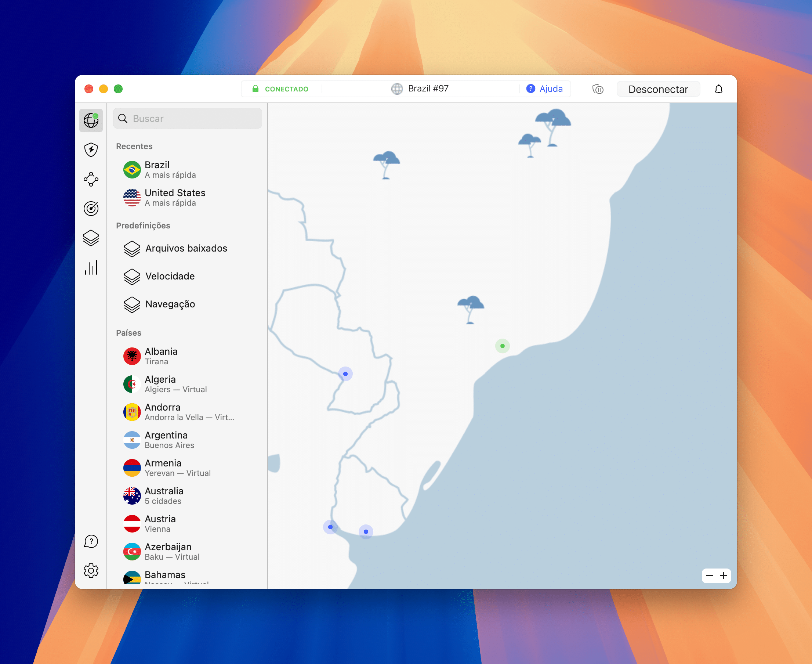Connect to Albania Tirana
Viewport: 812px width, 664px height.
click(187, 357)
